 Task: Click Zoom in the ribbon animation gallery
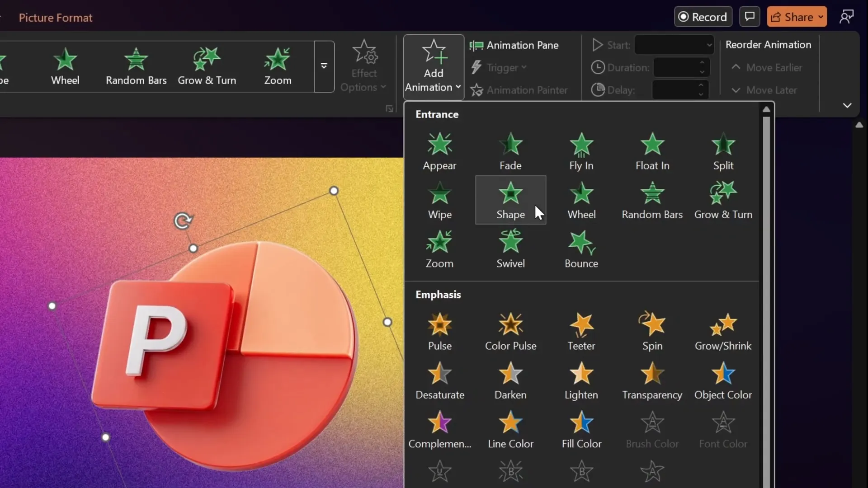[278, 66]
